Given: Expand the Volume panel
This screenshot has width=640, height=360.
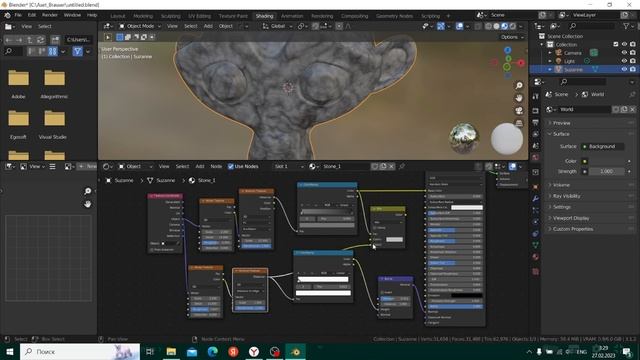Looking at the screenshot, I should click(561, 185).
